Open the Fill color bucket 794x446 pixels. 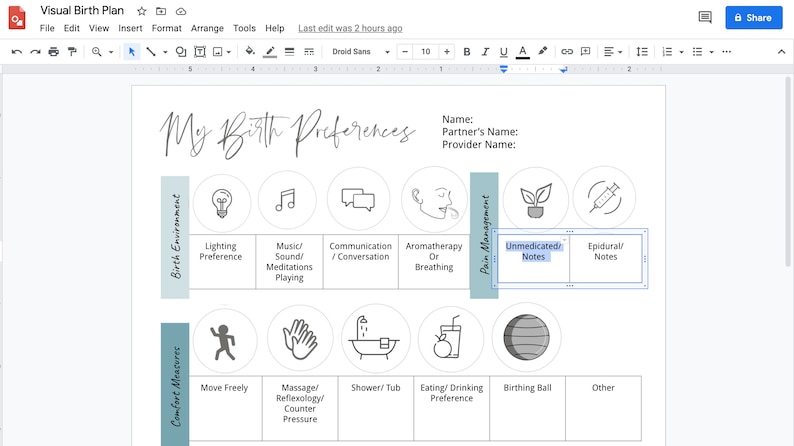[x=250, y=51]
